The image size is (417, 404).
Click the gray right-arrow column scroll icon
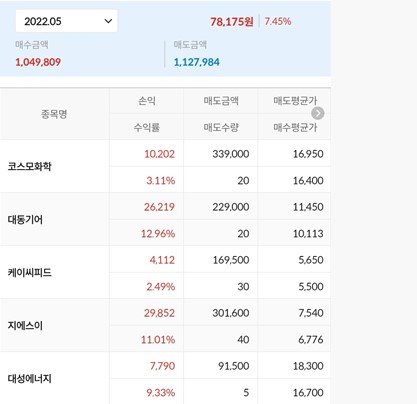pyautogui.click(x=317, y=113)
